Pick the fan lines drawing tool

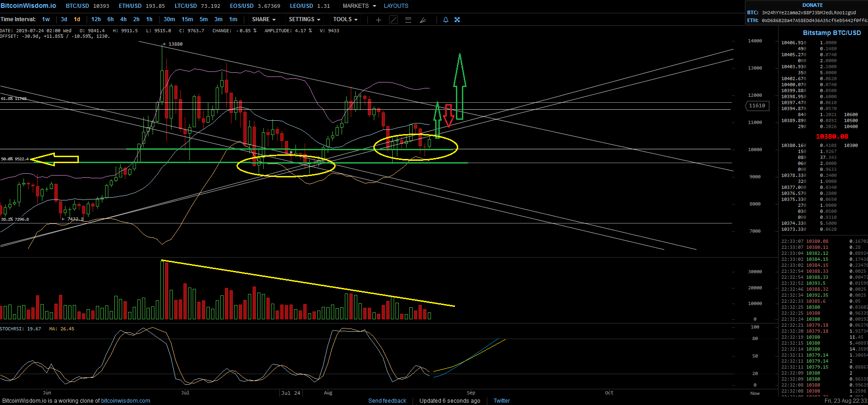(423, 20)
